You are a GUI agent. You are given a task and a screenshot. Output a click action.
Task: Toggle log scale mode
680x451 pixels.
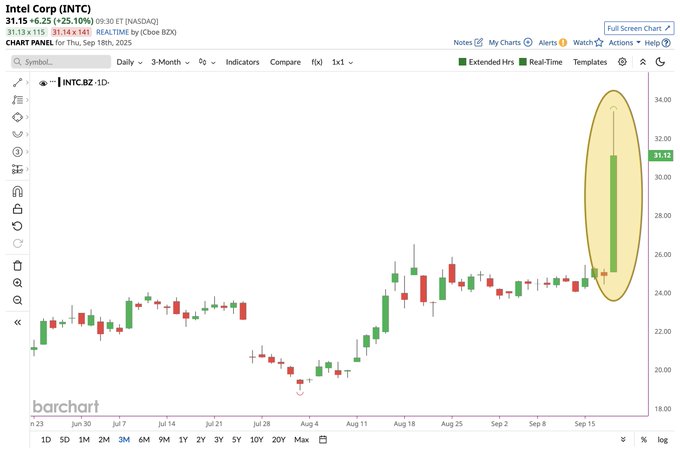[662, 440]
